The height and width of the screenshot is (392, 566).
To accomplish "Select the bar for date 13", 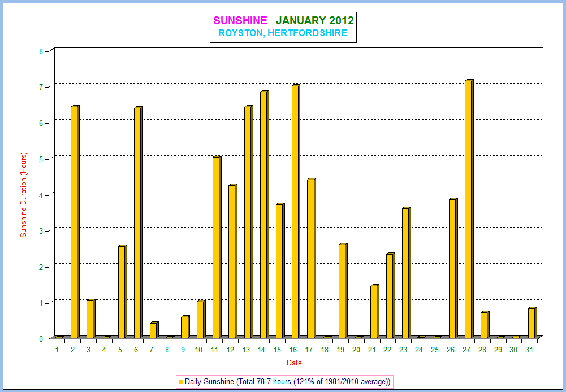I will click(249, 222).
